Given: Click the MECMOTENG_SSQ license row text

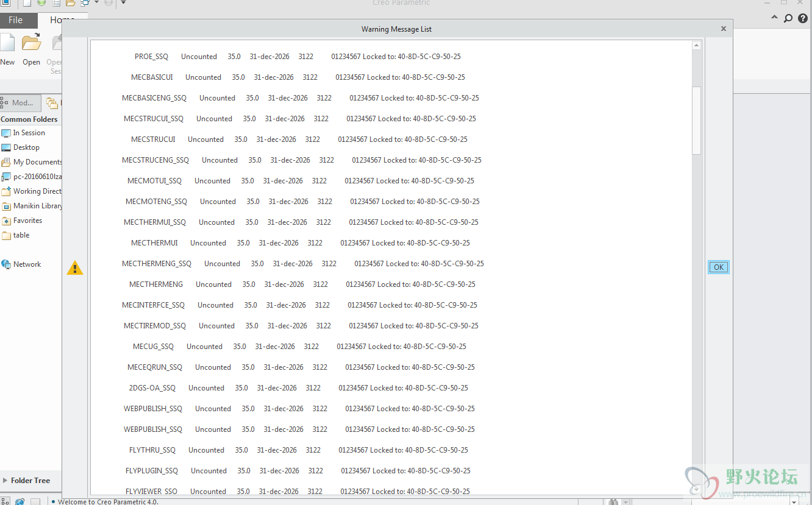Looking at the screenshot, I should coord(302,202).
